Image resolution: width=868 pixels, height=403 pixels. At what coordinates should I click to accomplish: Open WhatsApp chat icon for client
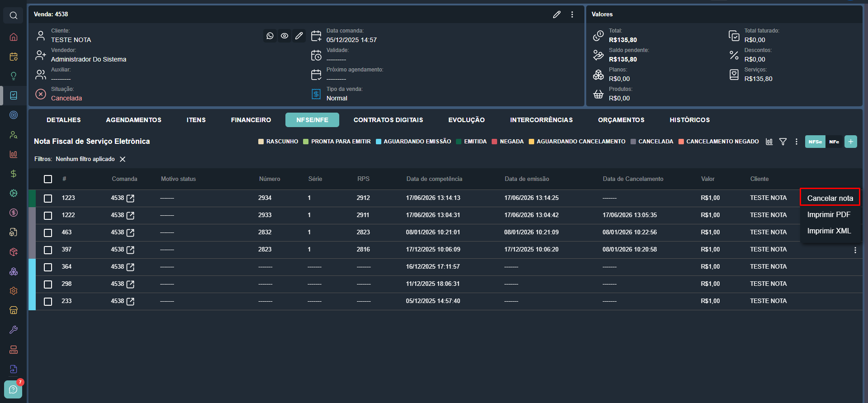point(270,36)
